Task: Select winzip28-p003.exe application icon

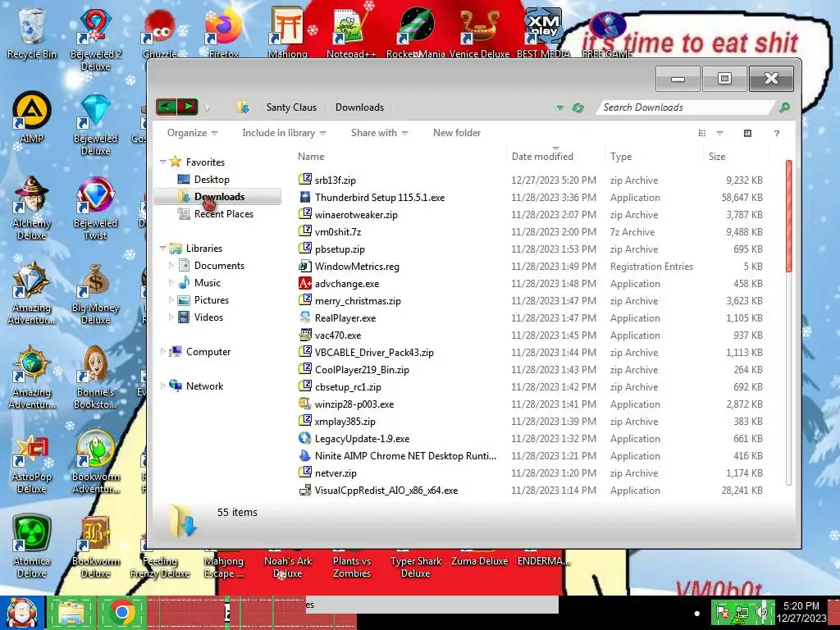Action: (305, 404)
